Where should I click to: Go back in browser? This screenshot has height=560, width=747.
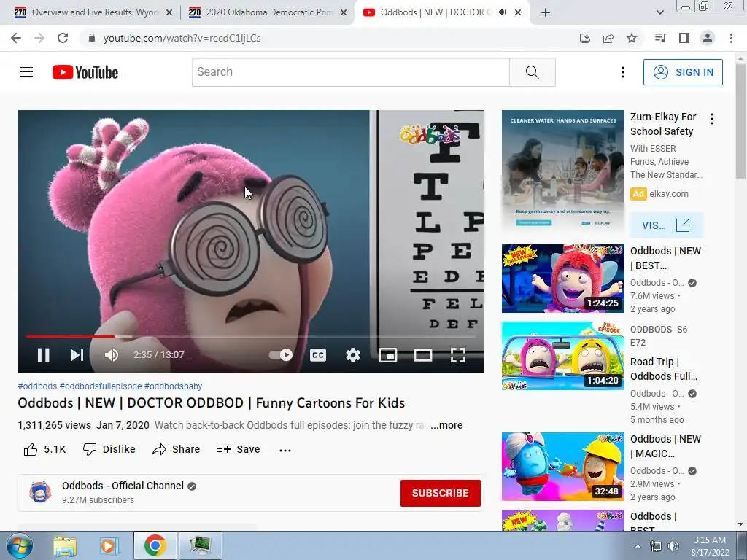point(16,38)
